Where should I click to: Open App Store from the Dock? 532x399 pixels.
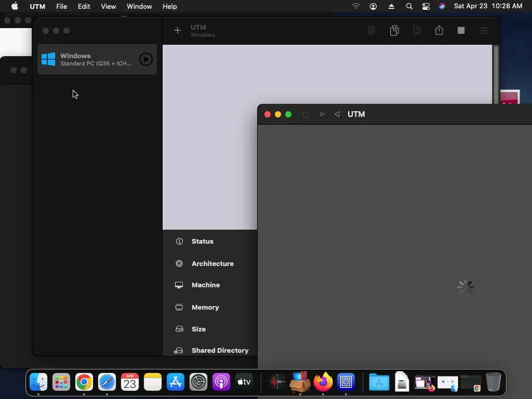(x=176, y=382)
